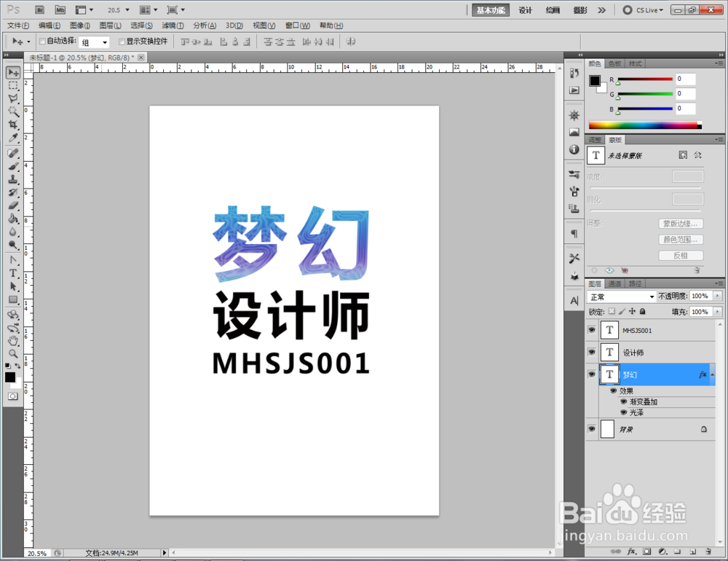Swap foreground and background colors

tap(17, 366)
